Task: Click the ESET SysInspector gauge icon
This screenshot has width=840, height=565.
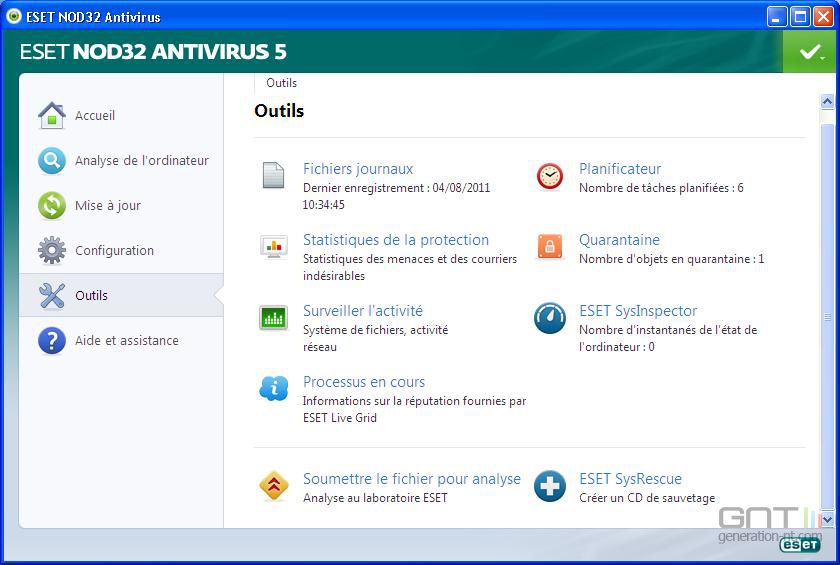Action: point(550,318)
